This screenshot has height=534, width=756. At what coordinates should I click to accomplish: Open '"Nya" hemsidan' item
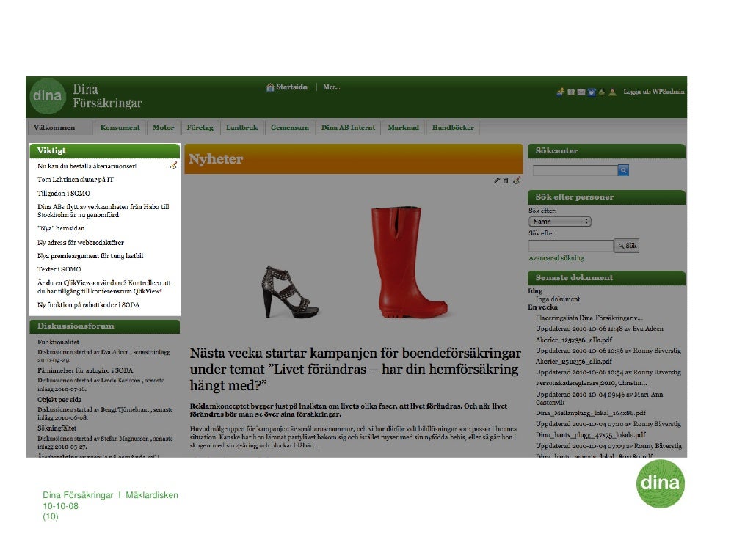(x=61, y=228)
